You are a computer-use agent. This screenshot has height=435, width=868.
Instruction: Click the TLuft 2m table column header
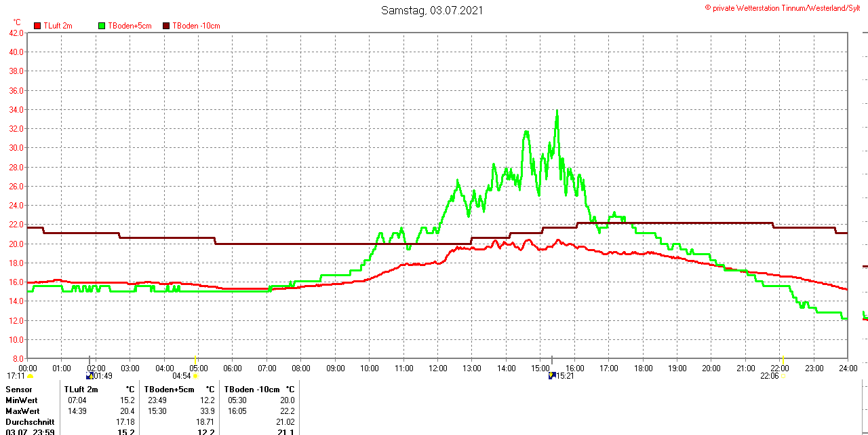point(81,390)
